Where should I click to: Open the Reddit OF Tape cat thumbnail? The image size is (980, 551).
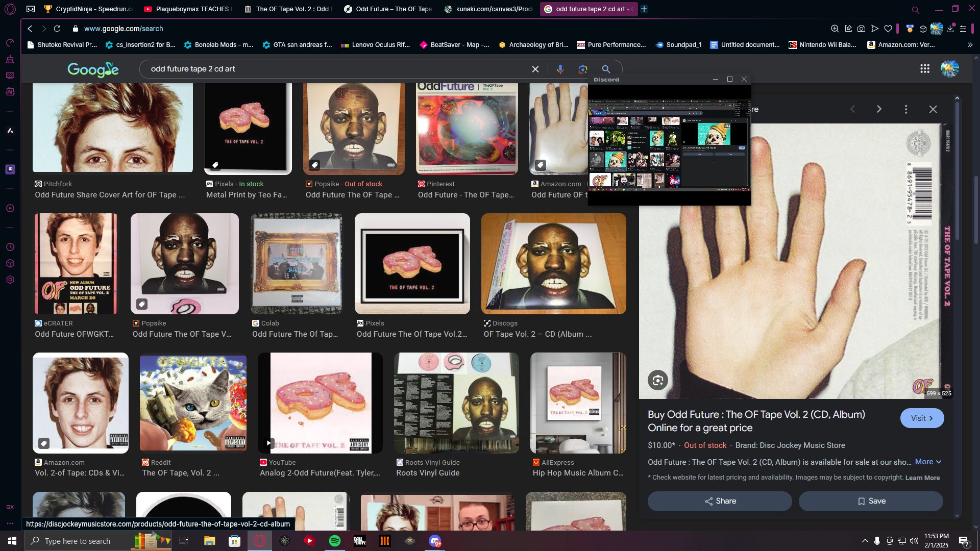(x=193, y=403)
